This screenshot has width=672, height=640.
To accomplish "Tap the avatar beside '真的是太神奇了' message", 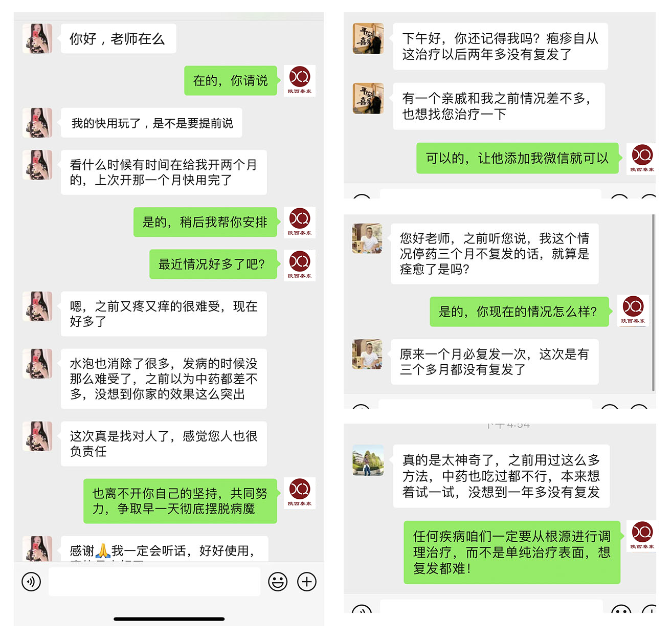I will [368, 460].
